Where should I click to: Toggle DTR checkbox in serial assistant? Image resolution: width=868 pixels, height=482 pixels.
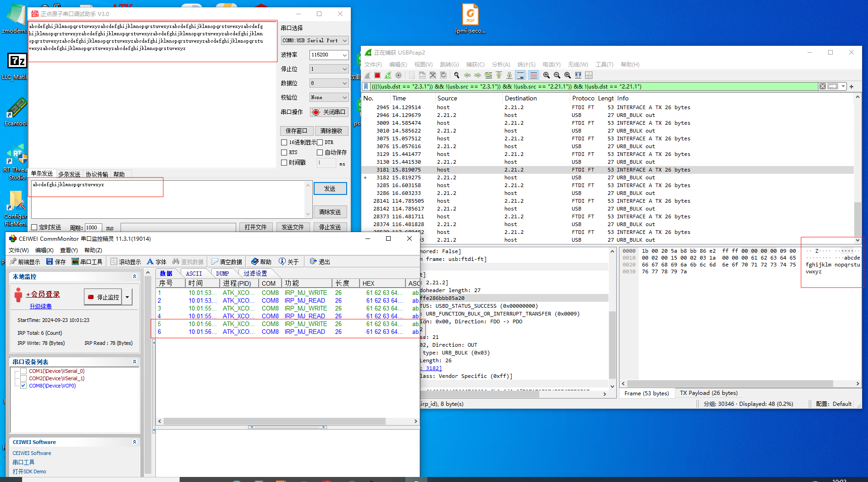[x=320, y=143]
